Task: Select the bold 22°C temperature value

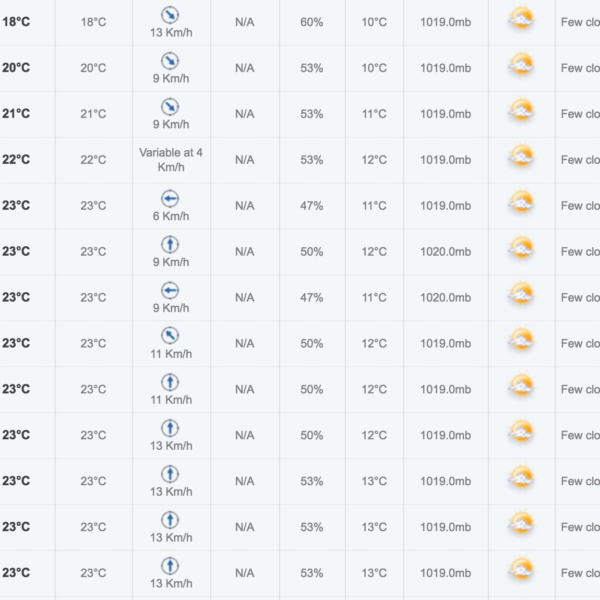Action: pyautogui.click(x=16, y=160)
